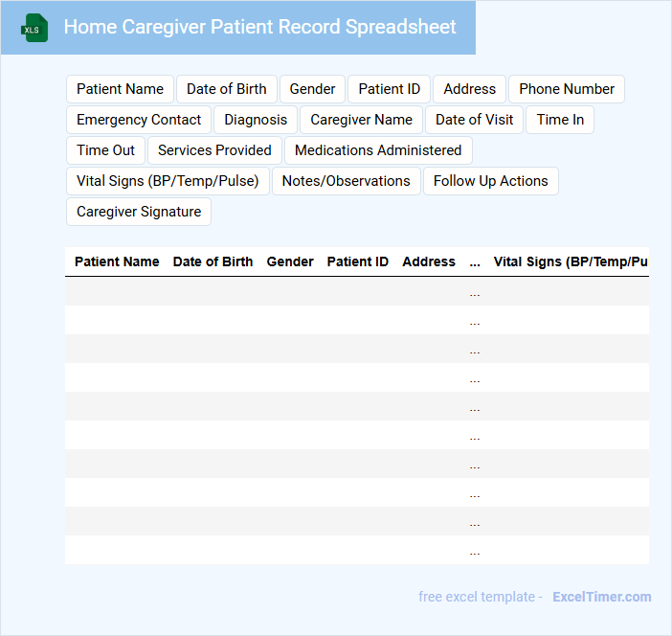Select the Vital Signs (BP/Temp/Pulse) tag
The width and height of the screenshot is (672, 636).
pyautogui.click(x=168, y=181)
